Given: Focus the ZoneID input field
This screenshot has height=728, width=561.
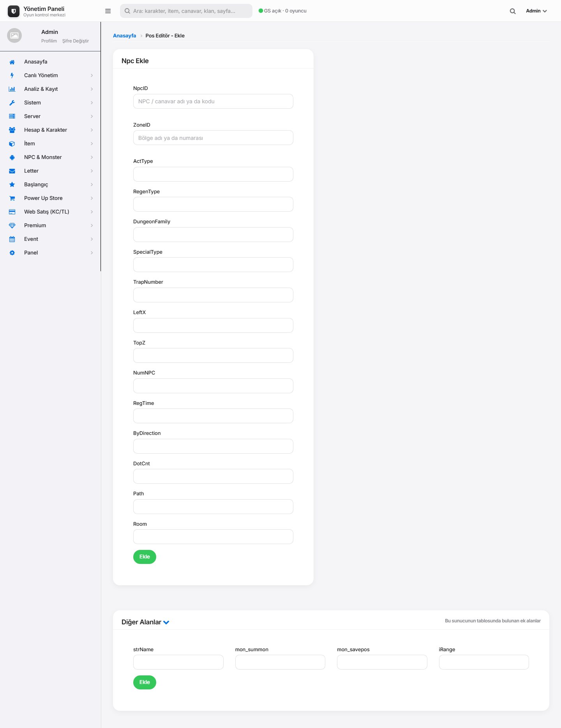Looking at the screenshot, I should [x=213, y=138].
